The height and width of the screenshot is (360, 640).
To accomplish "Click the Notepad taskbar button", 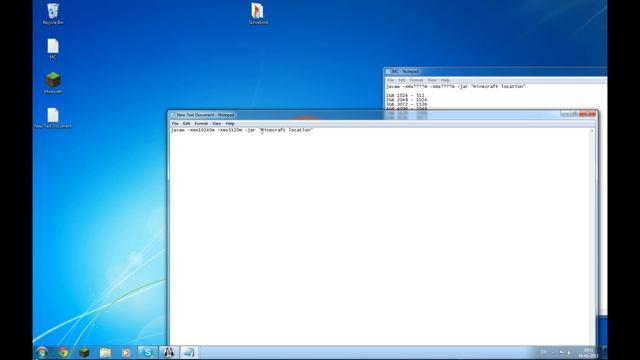I will (x=189, y=352).
